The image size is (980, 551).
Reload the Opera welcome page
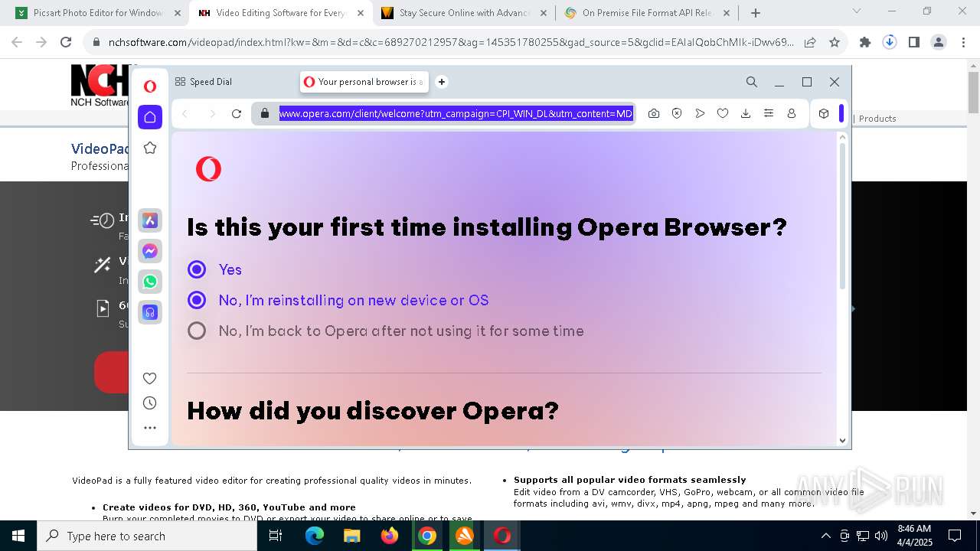[x=237, y=114]
